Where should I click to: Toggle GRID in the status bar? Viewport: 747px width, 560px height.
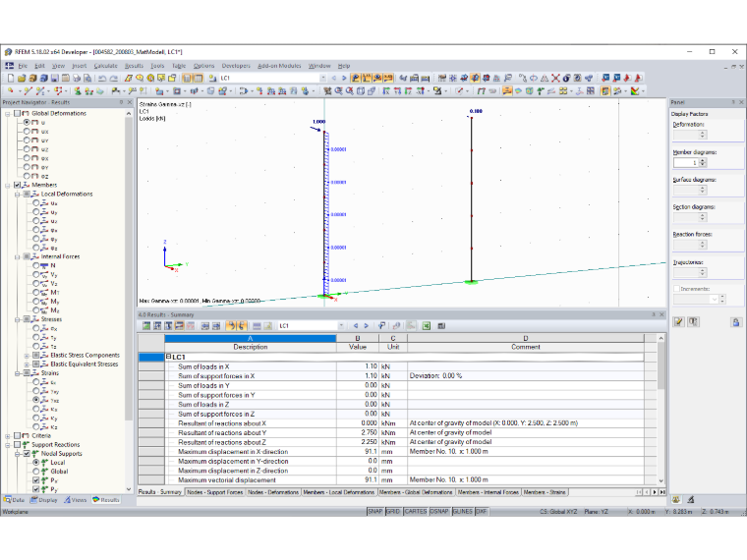[x=393, y=511]
